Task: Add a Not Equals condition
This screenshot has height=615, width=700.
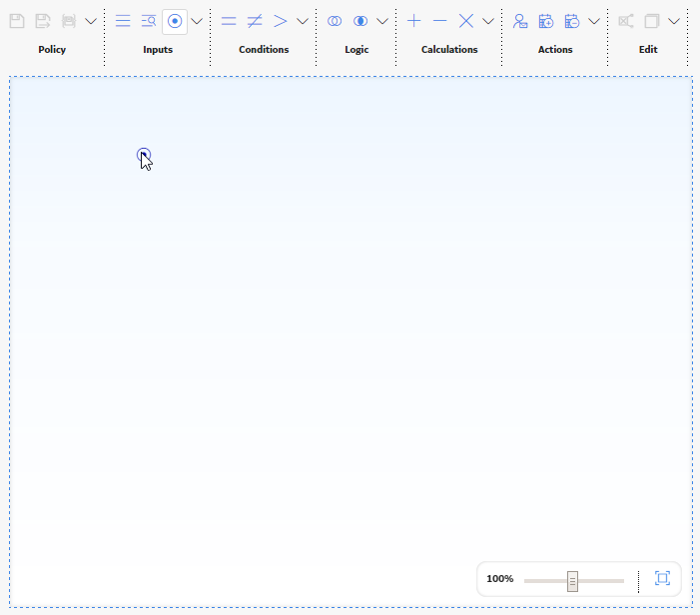Action: pos(255,21)
